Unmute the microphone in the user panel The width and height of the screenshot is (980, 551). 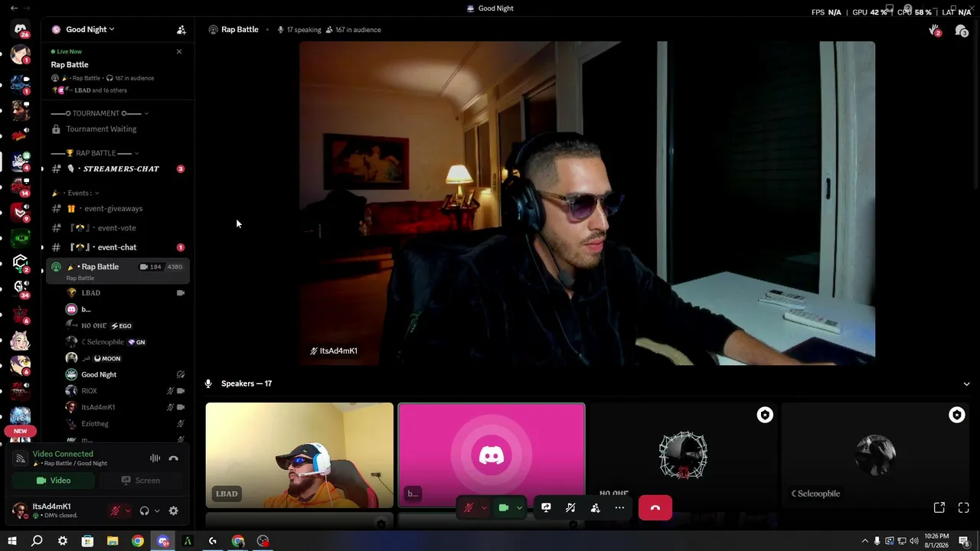(x=116, y=511)
